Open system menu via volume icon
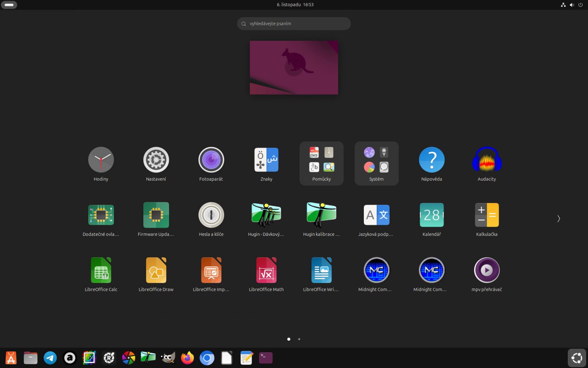 572,5
